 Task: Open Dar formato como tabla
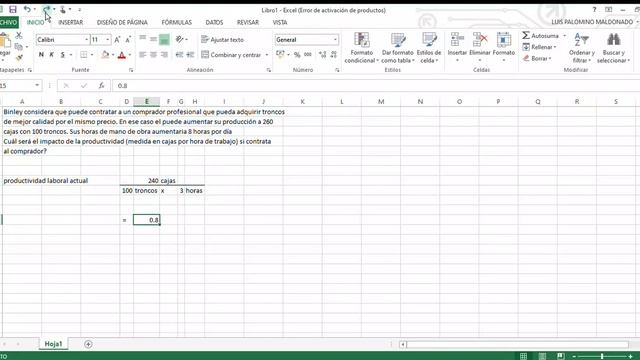click(x=398, y=48)
